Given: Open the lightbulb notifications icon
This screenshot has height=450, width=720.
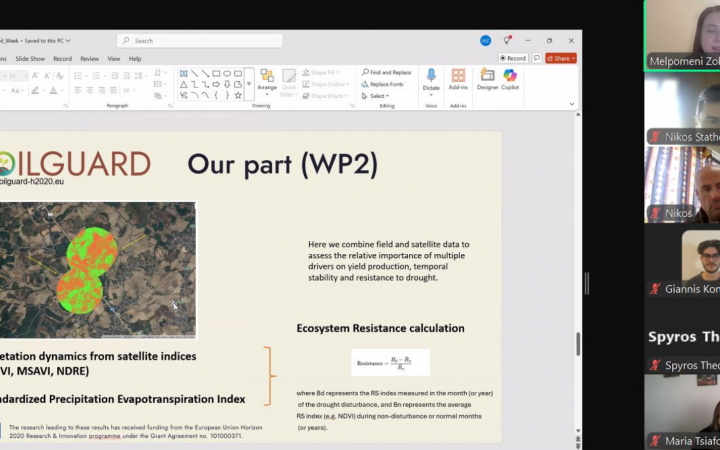Looking at the screenshot, I should click(x=507, y=40).
